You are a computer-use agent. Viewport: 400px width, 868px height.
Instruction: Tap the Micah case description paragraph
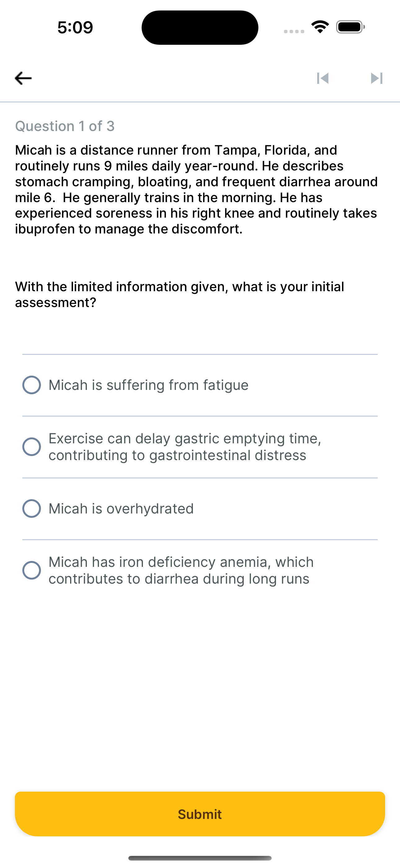[x=197, y=189]
